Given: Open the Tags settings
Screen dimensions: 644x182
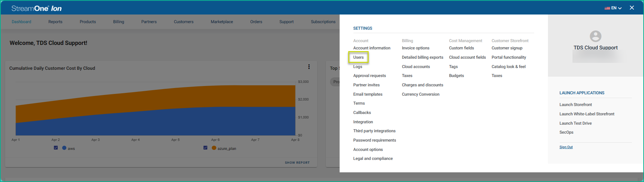Looking at the screenshot, I should coord(453,67).
